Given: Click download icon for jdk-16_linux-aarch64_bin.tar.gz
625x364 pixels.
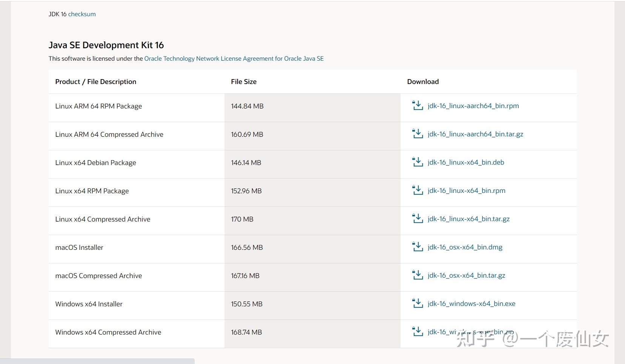Looking at the screenshot, I should (x=418, y=134).
